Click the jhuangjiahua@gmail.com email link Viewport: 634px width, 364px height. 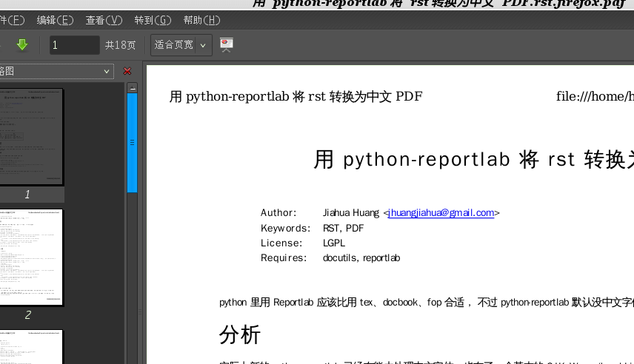pos(441,213)
